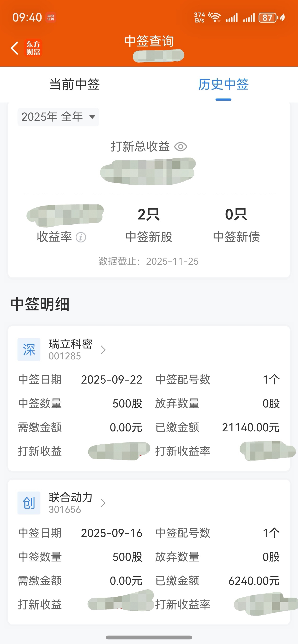
Task: Open the 联合动力 stock name link
Action: (70, 497)
